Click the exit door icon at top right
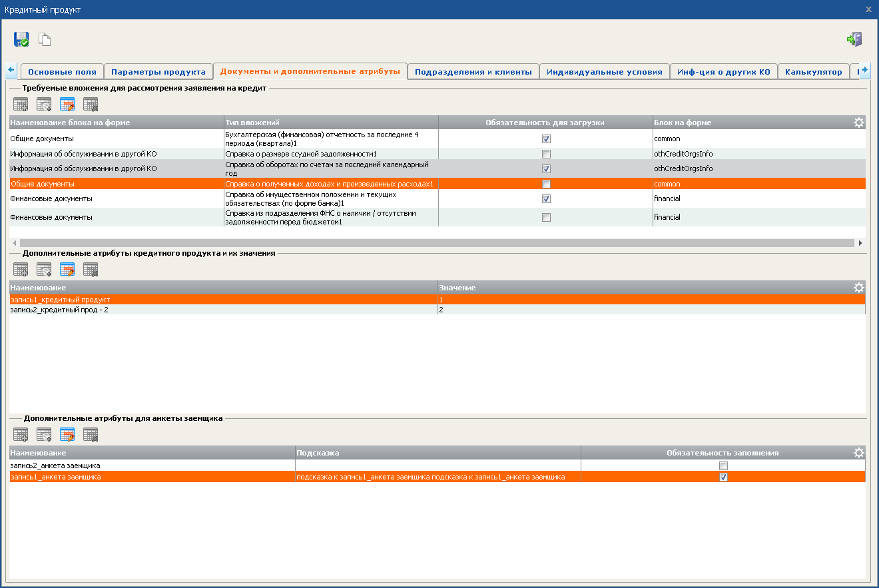This screenshot has height=588, width=879. pos(854,39)
